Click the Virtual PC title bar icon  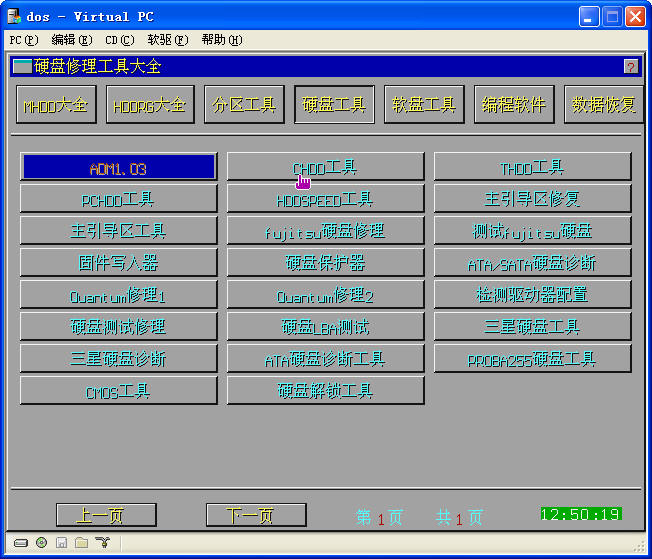pyautogui.click(x=14, y=17)
